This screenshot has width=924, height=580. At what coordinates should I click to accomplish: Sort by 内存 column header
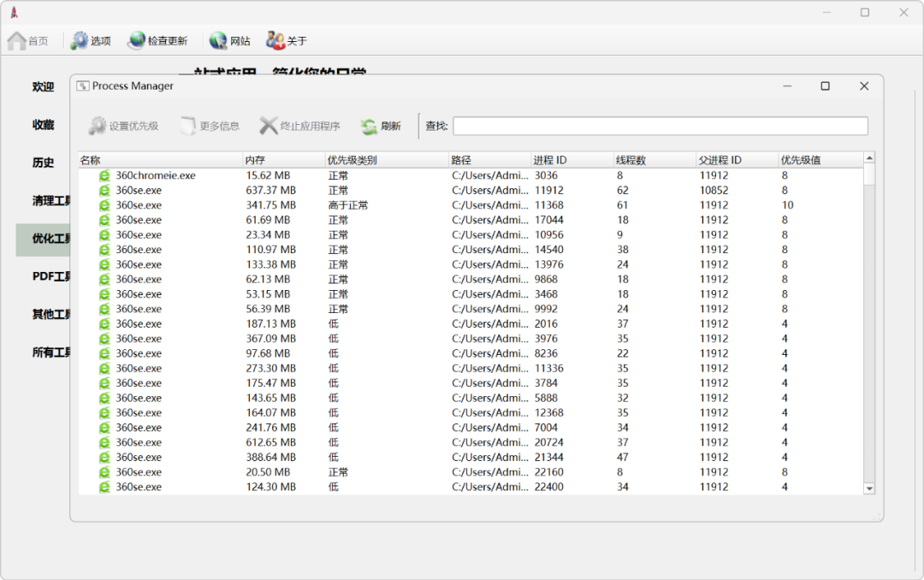click(x=284, y=160)
